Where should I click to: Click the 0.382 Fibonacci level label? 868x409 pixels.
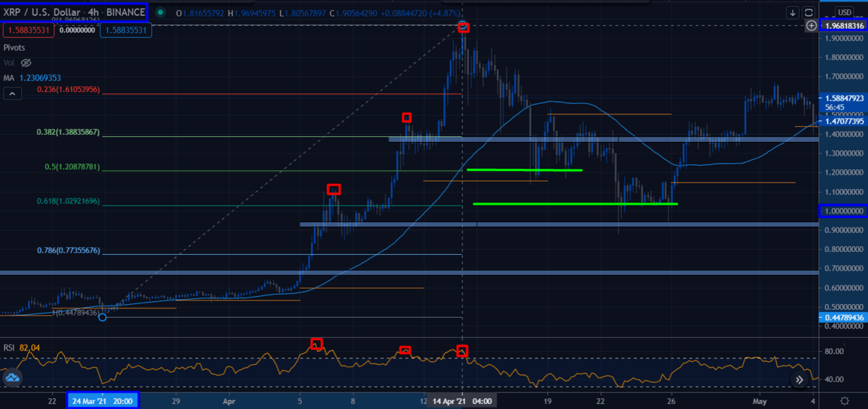click(79, 133)
